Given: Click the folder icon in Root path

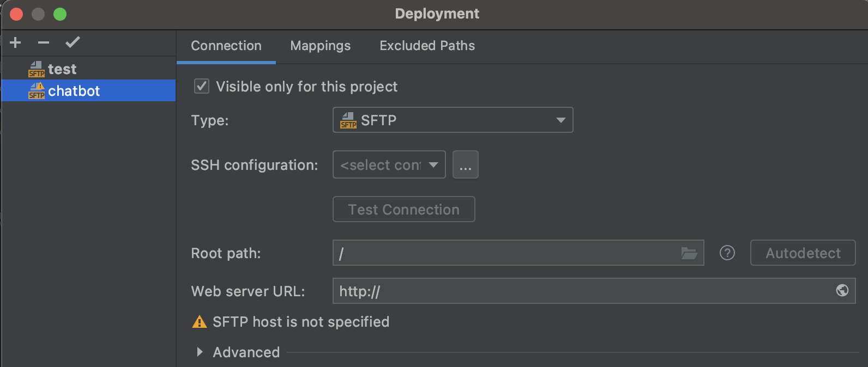Looking at the screenshot, I should pos(689,253).
